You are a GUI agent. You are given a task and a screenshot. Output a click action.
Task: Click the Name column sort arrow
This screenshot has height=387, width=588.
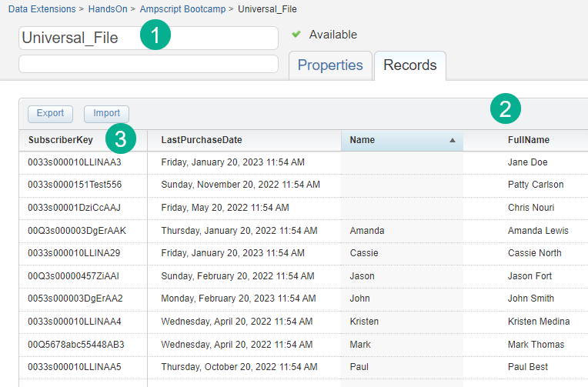pyautogui.click(x=453, y=141)
